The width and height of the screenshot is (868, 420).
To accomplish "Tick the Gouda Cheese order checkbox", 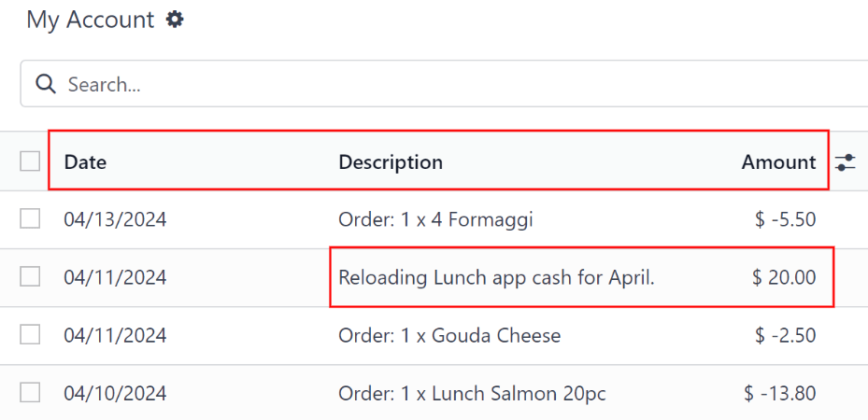I will click(30, 335).
